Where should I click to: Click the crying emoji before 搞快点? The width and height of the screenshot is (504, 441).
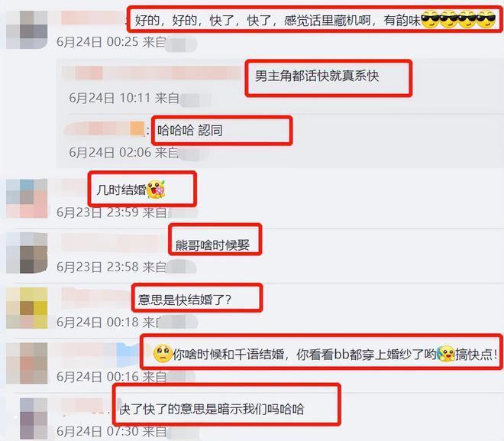445,354
